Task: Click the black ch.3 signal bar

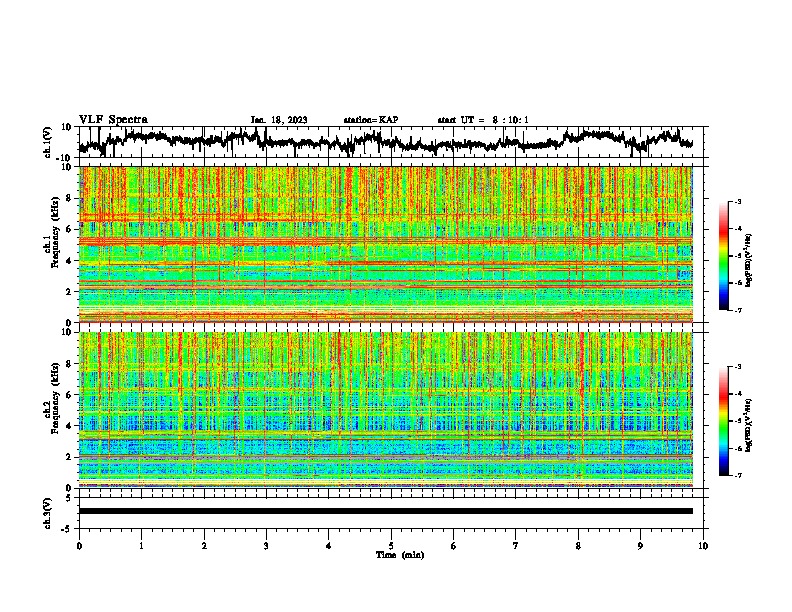Action: coord(386,511)
